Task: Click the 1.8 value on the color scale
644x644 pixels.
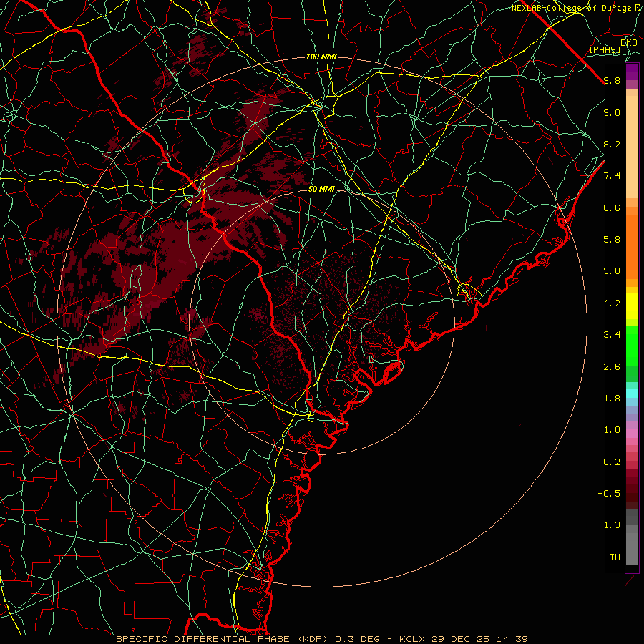Action: pos(612,399)
